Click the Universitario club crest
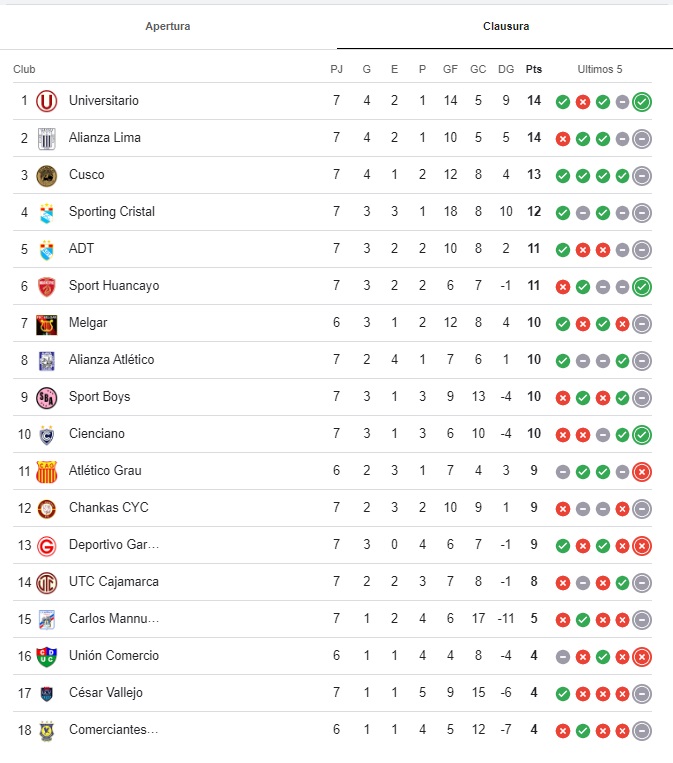673x763 pixels. click(x=46, y=101)
